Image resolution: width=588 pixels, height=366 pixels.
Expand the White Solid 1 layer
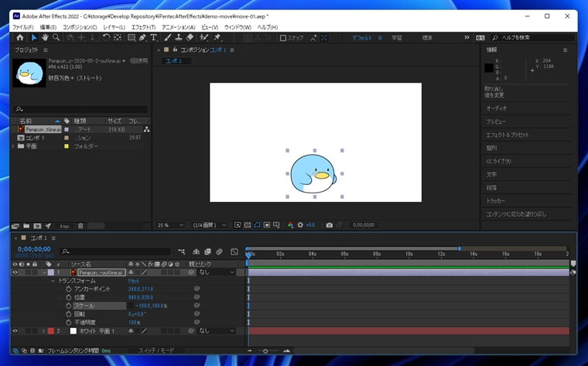[43, 331]
